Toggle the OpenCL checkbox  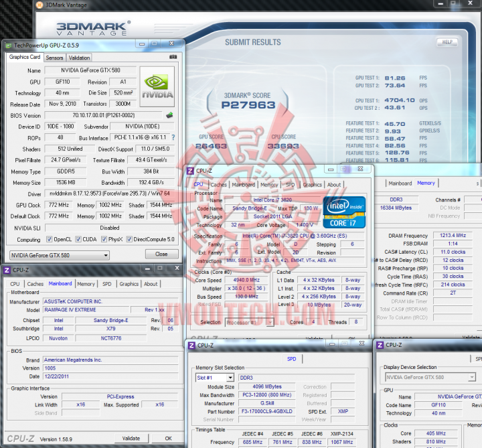pos(49,239)
